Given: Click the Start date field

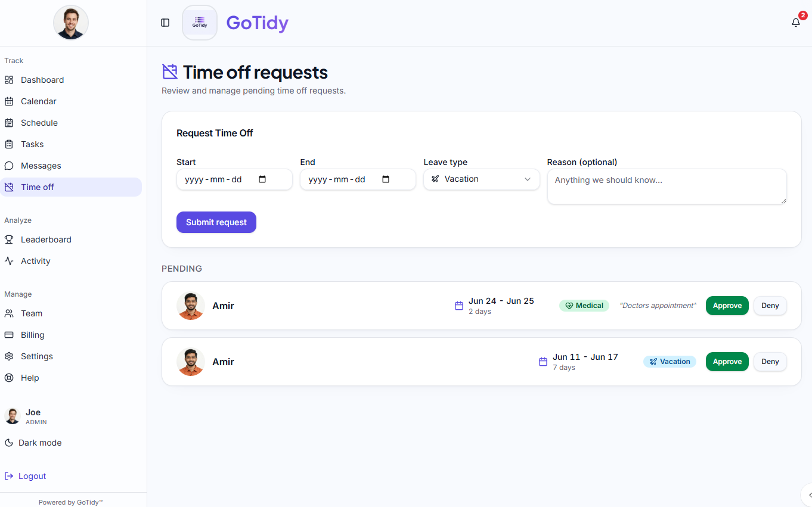Looking at the screenshot, I should click(234, 179).
